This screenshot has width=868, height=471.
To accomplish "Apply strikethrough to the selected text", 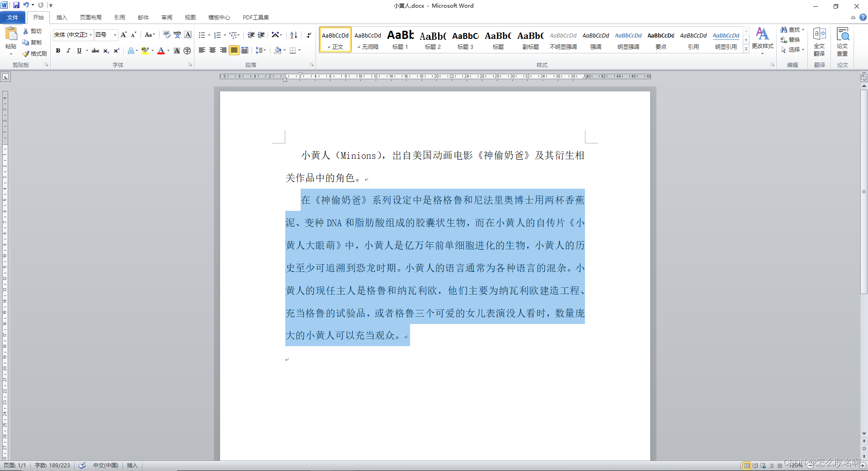I will pos(95,51).
